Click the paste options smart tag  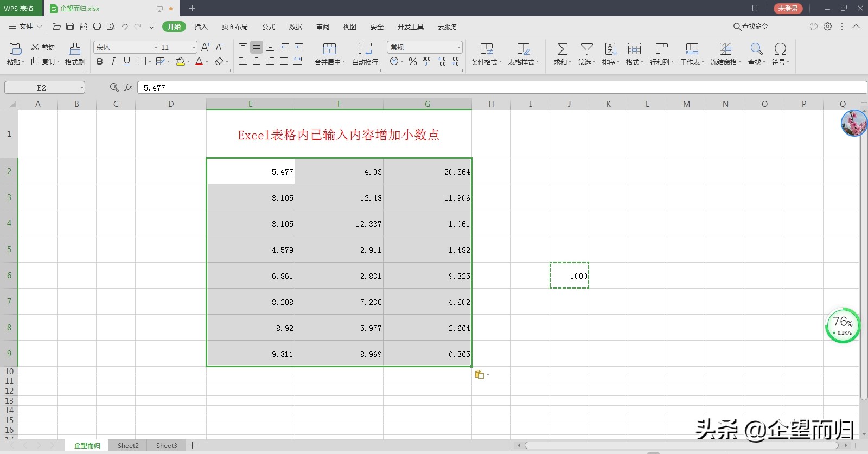(x=480, y=374)
